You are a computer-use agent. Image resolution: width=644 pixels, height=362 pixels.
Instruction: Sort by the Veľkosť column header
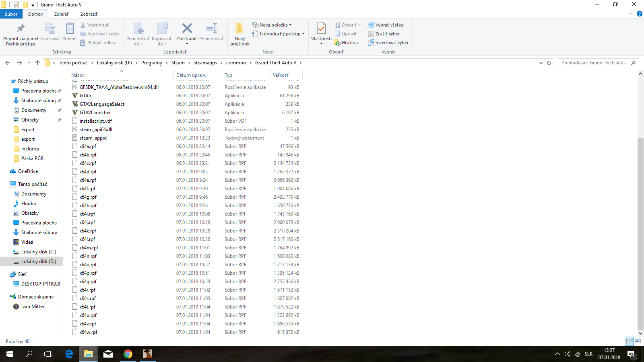[281, 75]
